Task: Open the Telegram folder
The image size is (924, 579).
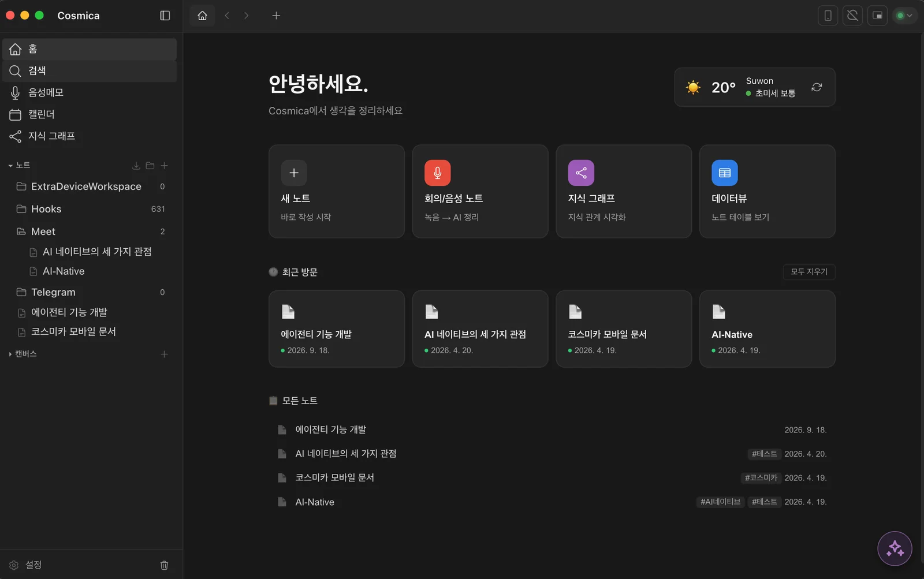Action: click(90, 292)
